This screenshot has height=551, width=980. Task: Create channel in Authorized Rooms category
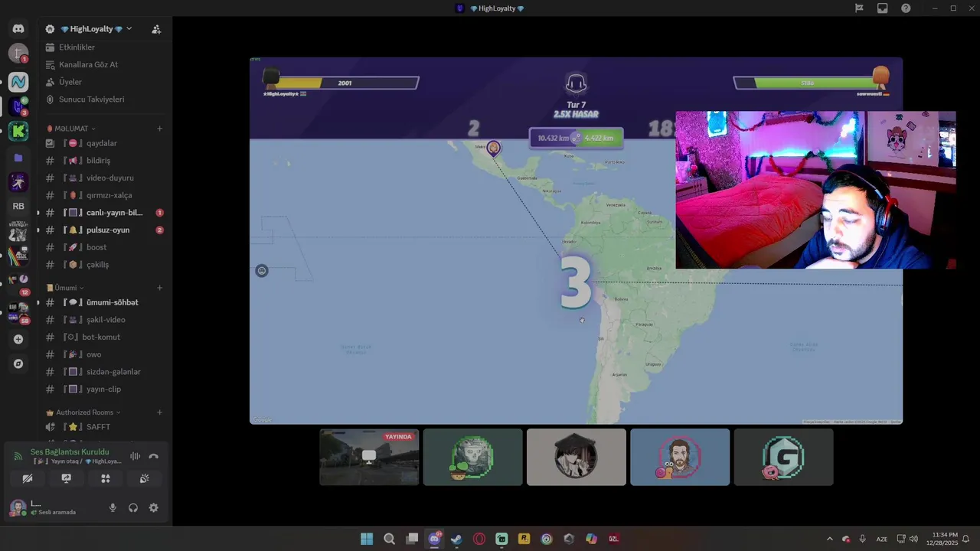point(160,412)
